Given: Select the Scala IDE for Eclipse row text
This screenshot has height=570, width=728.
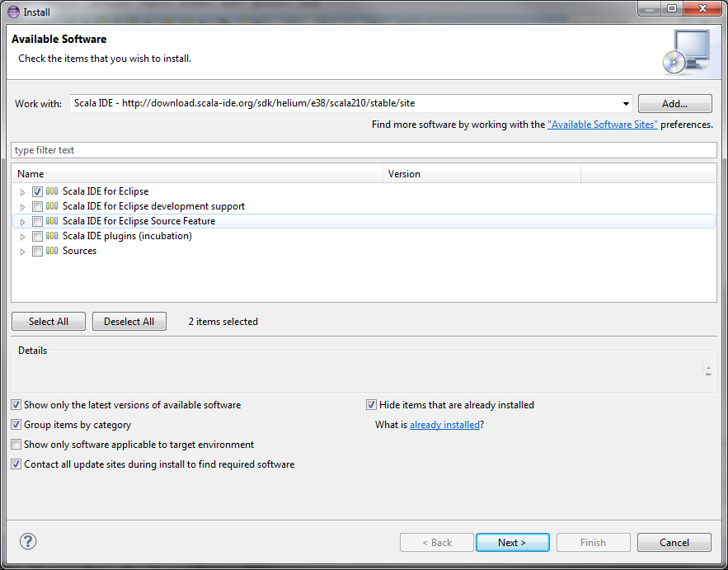Looking at the screenshot, I should (x=106, y=191).
